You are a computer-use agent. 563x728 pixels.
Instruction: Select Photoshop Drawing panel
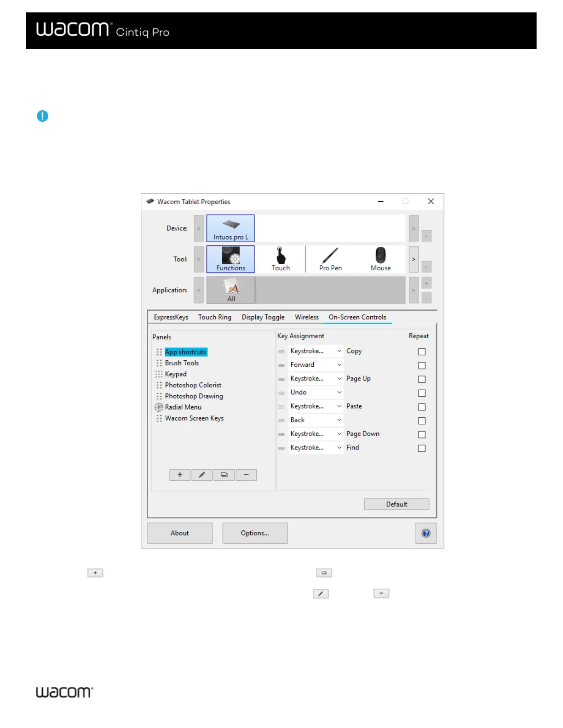pyautogui.click(x=194, y=396)
